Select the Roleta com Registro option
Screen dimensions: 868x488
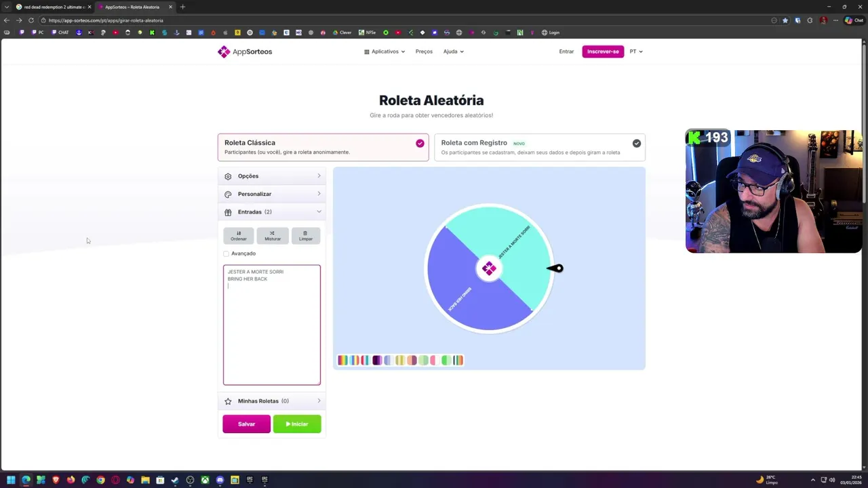coord(540,147)
